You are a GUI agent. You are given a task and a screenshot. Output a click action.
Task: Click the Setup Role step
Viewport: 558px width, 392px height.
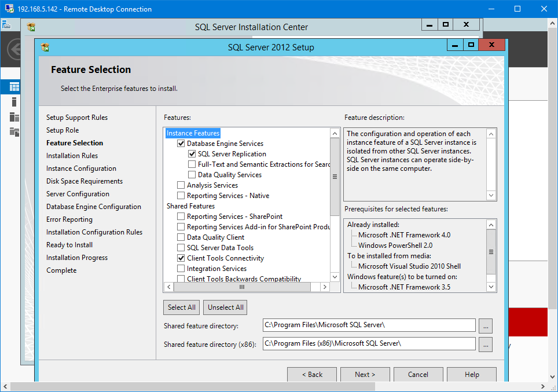[63, 130]
